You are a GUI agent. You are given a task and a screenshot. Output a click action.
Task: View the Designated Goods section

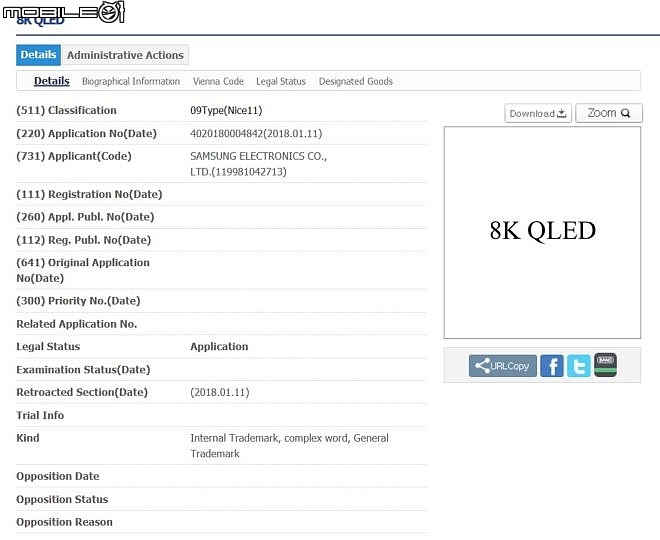[356, 81]
